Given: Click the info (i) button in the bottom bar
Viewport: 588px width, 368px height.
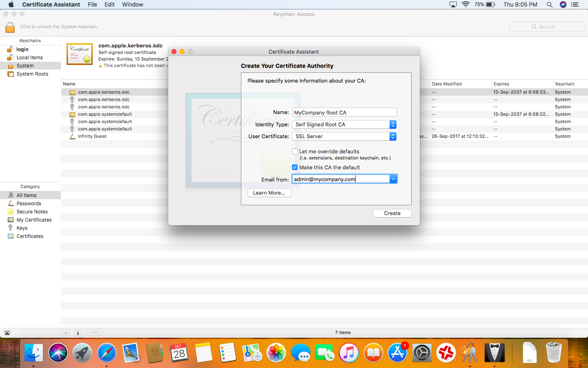Looking at the screenshot, I should [78, 333].
